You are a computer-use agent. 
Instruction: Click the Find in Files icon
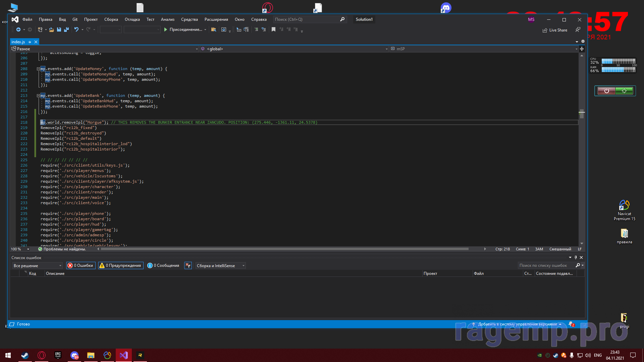213,29
